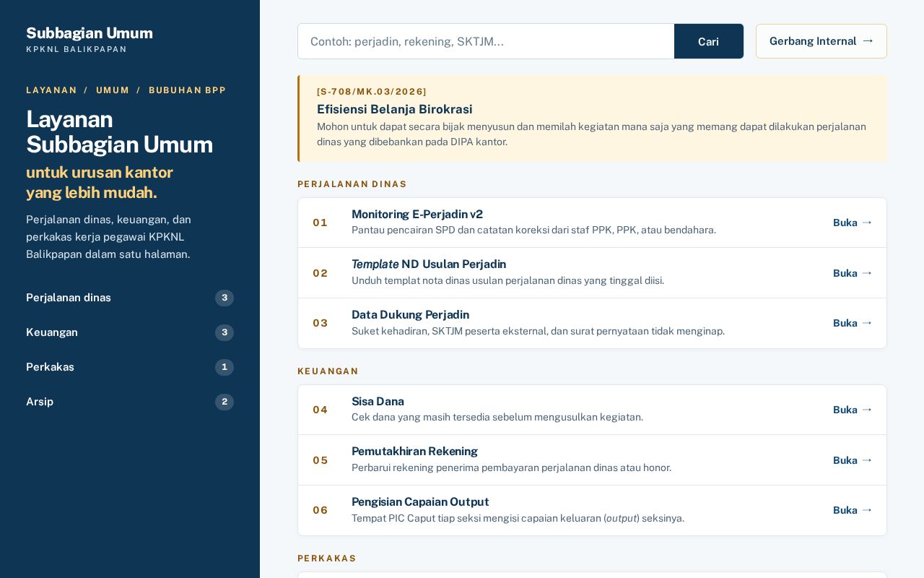The image size is (924, 578).
Task: Open Buka link for Data Dukung Perjadin
Action: tap(853, 323)
